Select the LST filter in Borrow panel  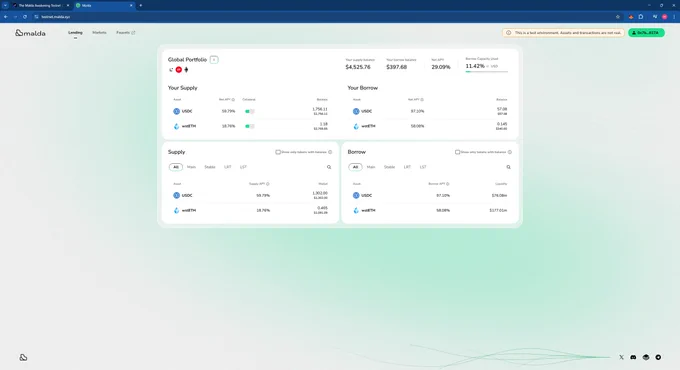coord(423,167)
